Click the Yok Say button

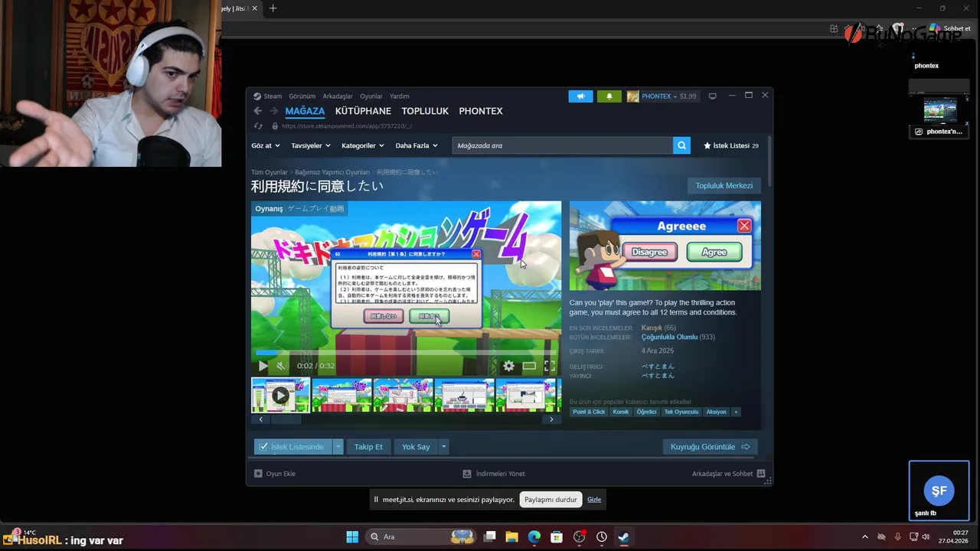(x=416, y=447)
